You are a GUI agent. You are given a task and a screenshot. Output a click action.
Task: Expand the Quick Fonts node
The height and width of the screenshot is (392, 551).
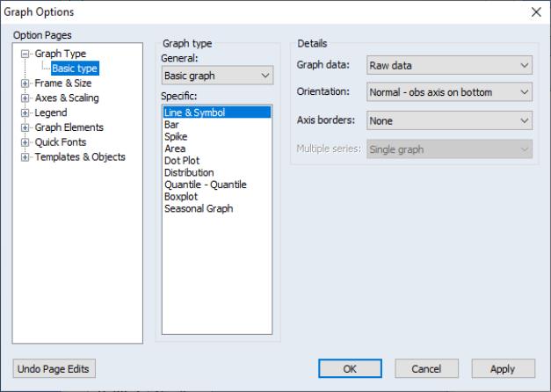[x=26, y=142]
